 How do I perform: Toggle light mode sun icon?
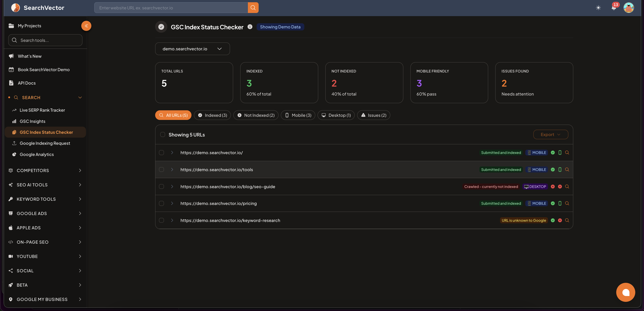point(598,8)
